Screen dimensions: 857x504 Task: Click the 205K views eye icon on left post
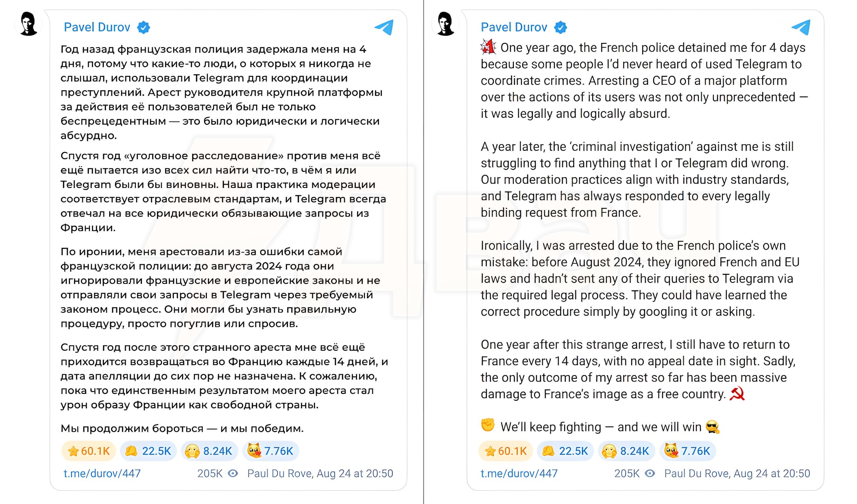point(233,474)
